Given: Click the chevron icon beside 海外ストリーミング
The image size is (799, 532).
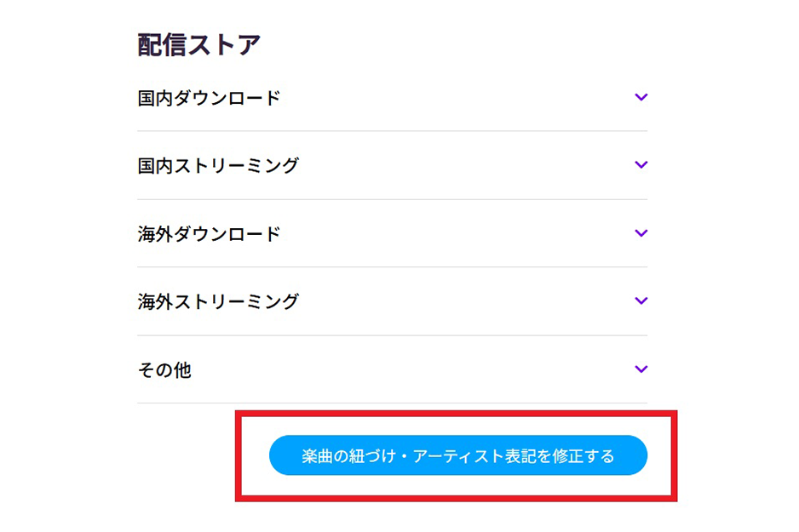Looking at the screenshot, I should 641,300.
